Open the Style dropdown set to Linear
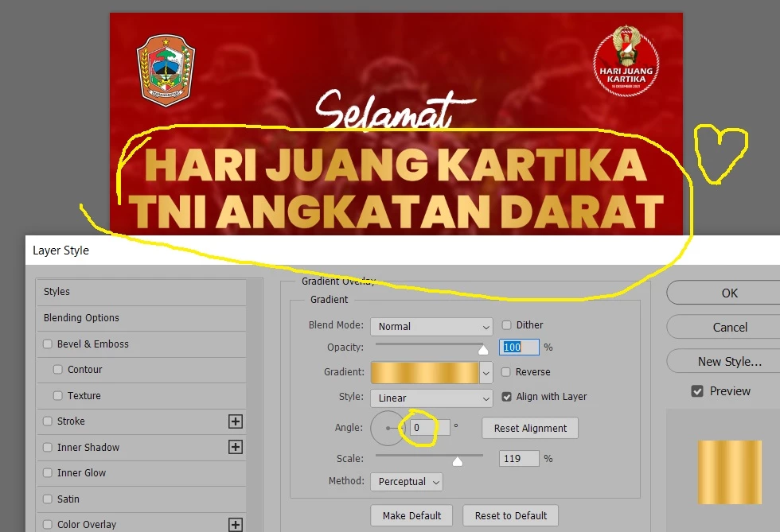Screen dimensions: 780x532 point(431,398)
